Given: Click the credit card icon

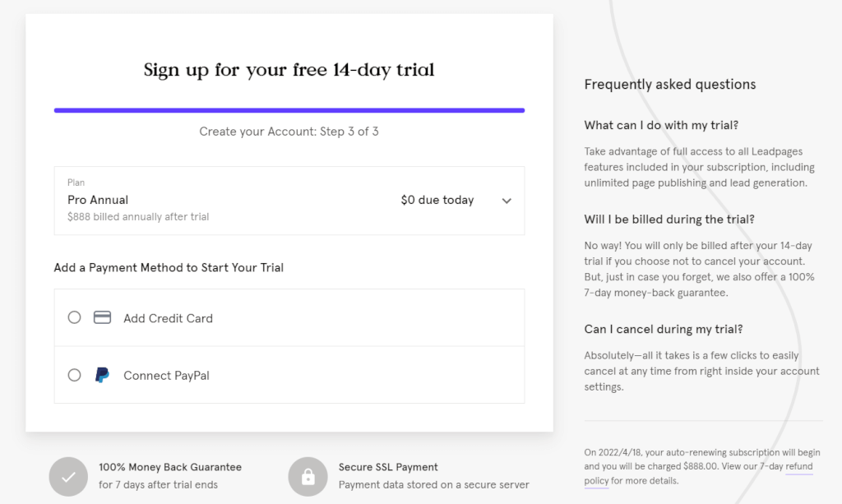Looking at the screenshot, I should (102, 317).
